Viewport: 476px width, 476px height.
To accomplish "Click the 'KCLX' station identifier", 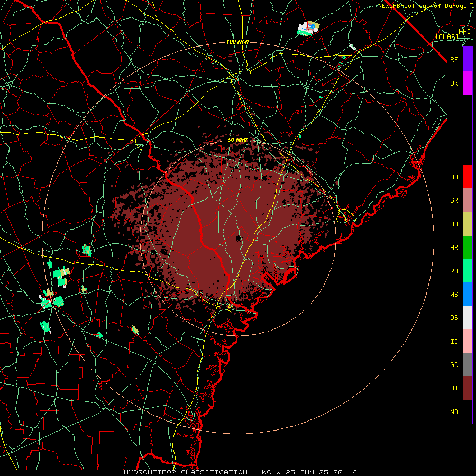I will (271, 472).
